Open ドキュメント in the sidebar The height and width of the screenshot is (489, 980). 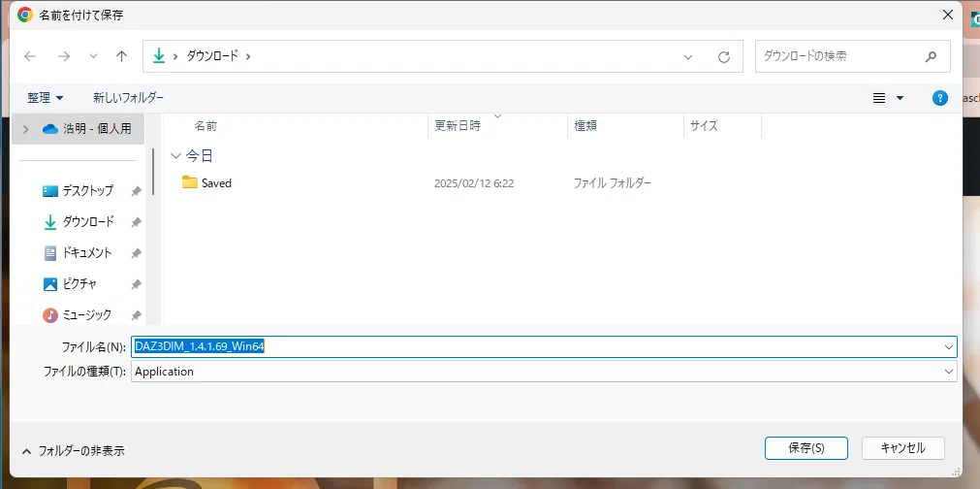[87, 252]
